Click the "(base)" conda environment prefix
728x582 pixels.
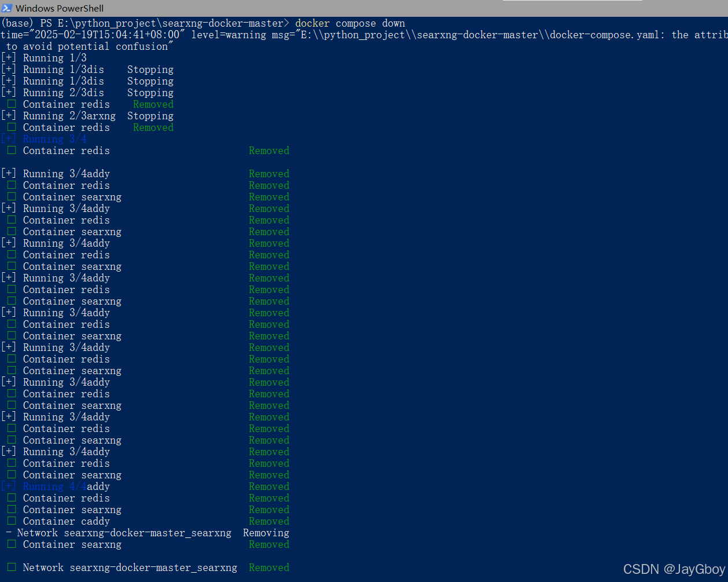coord(17,23)
